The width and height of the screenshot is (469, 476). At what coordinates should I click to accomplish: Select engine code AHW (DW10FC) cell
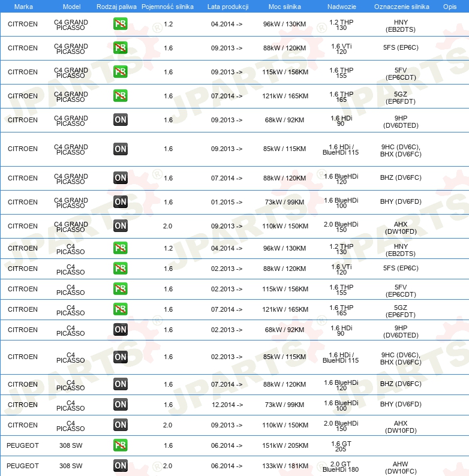[x=401, y=468]
